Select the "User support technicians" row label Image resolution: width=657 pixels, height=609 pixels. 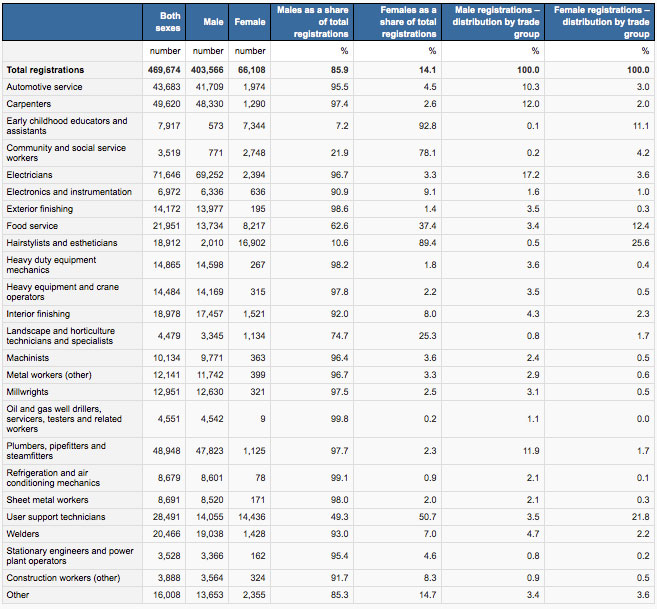(58, 517)
